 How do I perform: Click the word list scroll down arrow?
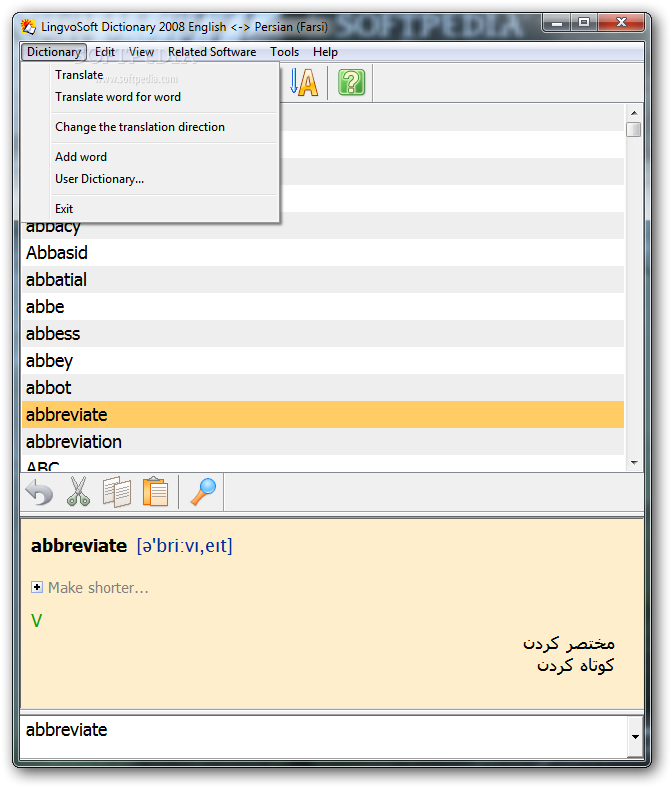[x=634, y=462]
